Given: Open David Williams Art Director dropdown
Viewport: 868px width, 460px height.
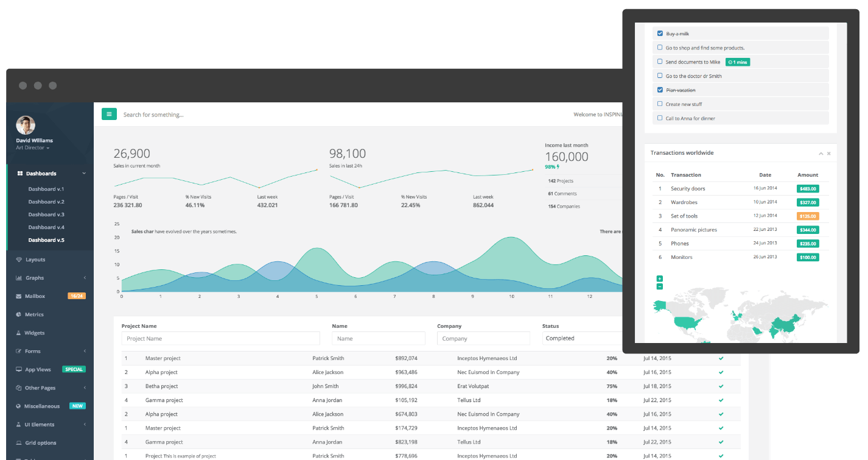Looking at the screenshot, I should click(33, 148).
